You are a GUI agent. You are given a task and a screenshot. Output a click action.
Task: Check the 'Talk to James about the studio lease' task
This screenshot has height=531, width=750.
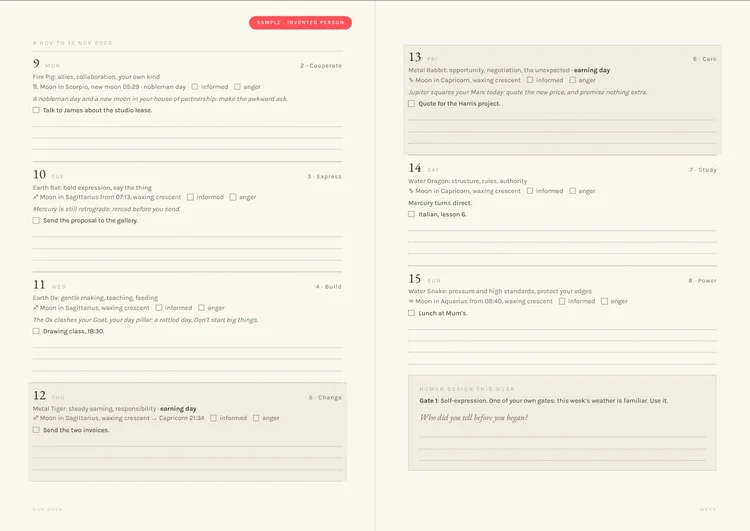click(36, 110)
